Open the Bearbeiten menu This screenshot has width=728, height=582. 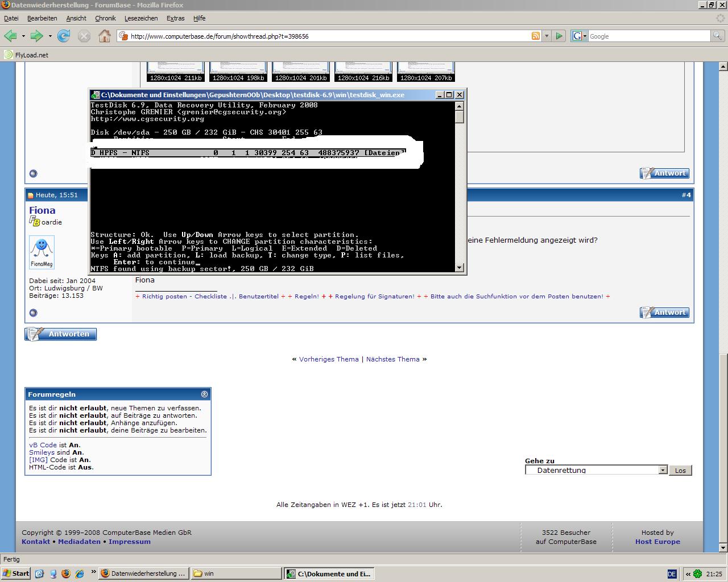[x=42, y=18]
